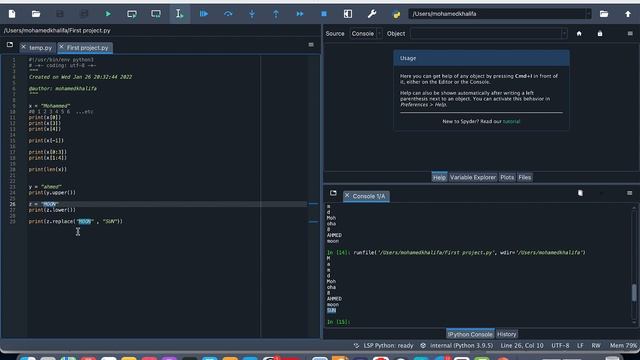Remove all variables in console
Image resolution: width=640 pixels, height=360 pixels.
tap(580, 193)
